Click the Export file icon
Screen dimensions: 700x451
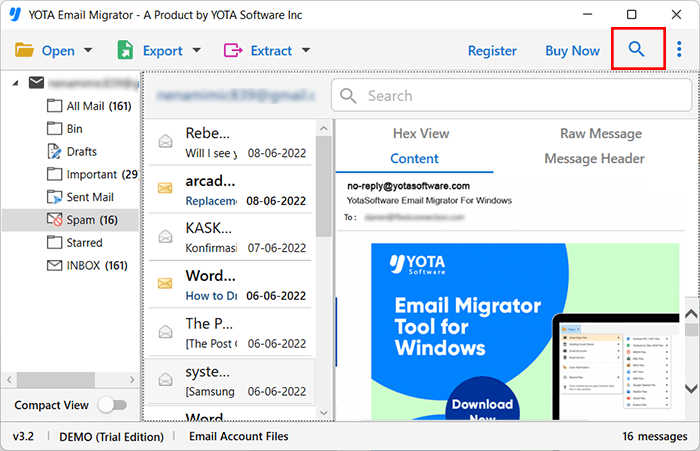click(x=126, y=51)
